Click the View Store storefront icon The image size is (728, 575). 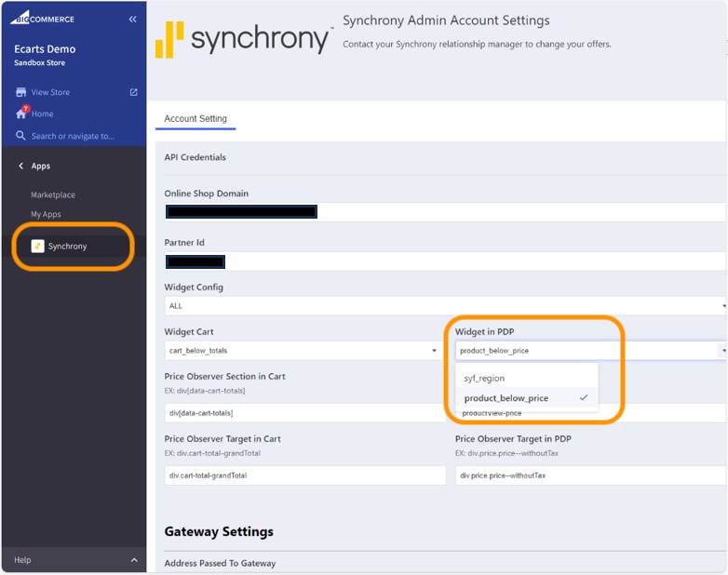(x=20, y=92)
